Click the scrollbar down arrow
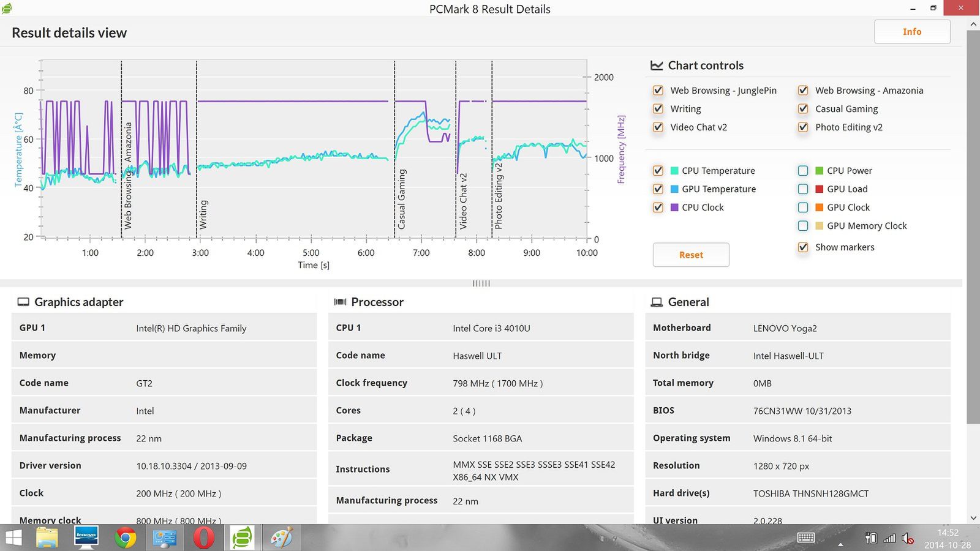 tap(973, 518)
